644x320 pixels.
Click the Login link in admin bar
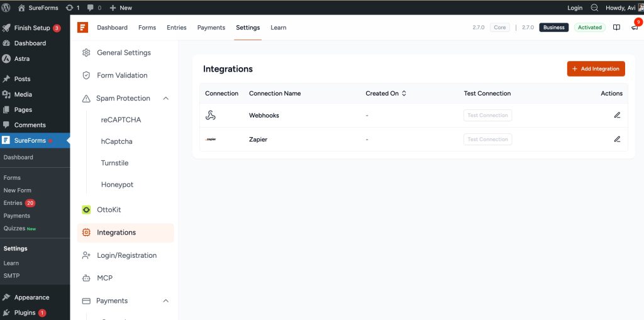coord(575,8)
